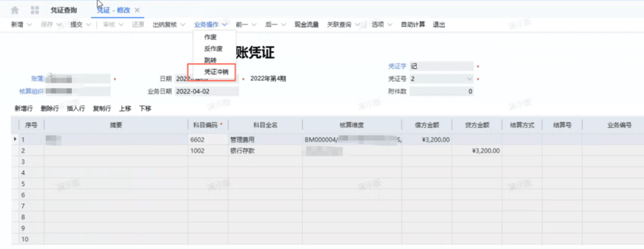This screenshot has height=249, width=644.
Task: Close the 凭证 - 修改 tab
Action: click(x=137, y=10)
